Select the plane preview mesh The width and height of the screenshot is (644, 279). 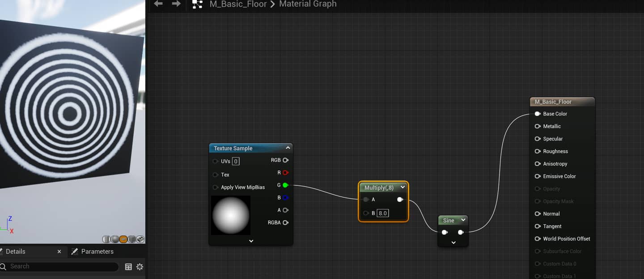[123, 239]
